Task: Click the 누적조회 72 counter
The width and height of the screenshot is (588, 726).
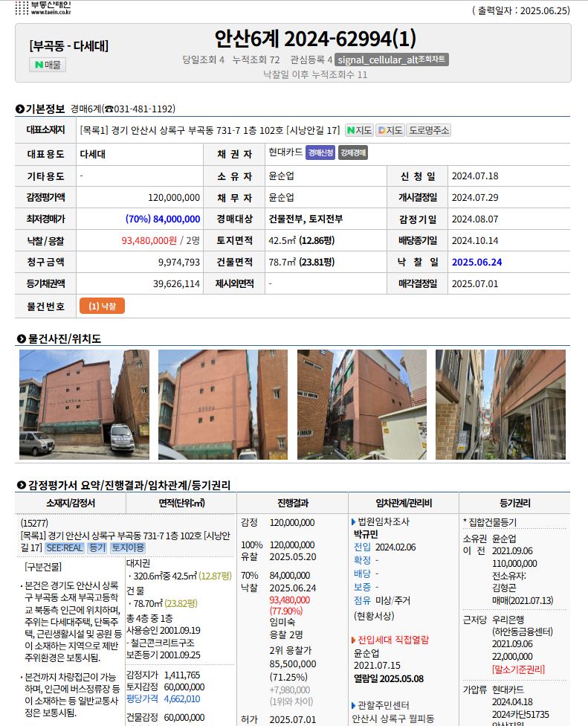Action: tap(256, 60)
